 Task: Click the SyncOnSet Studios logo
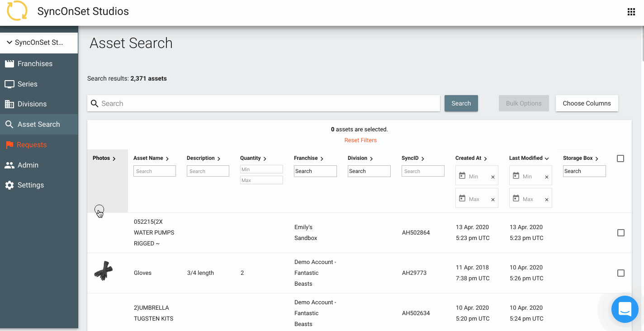(17, 11)
